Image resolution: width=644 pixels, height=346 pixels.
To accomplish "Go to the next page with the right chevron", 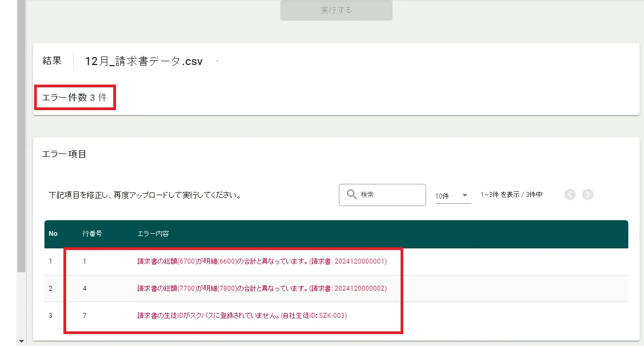I will pyautogui.click(x=588, y=194).
